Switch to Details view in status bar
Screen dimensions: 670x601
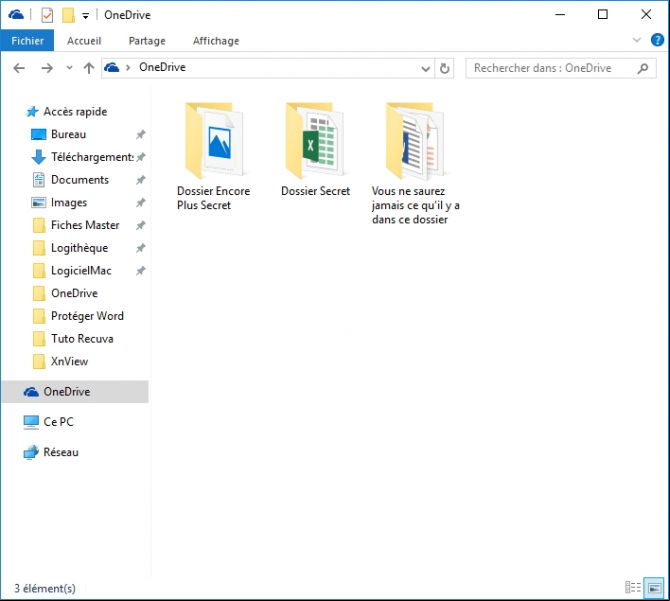[632, 587]
